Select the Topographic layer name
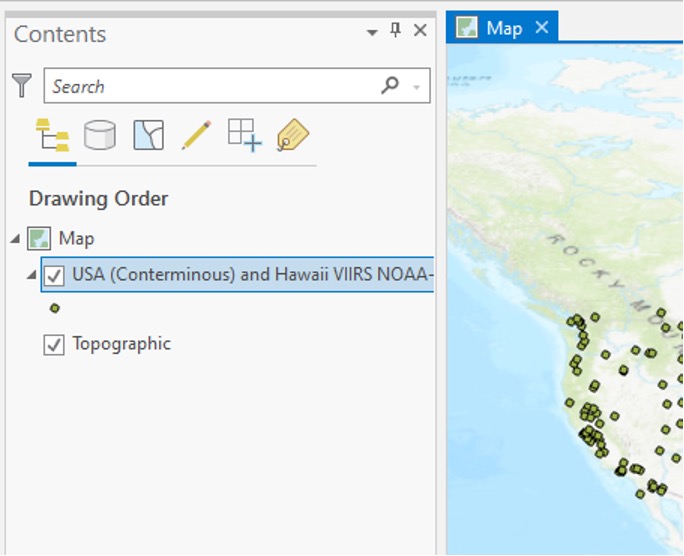 121,344
